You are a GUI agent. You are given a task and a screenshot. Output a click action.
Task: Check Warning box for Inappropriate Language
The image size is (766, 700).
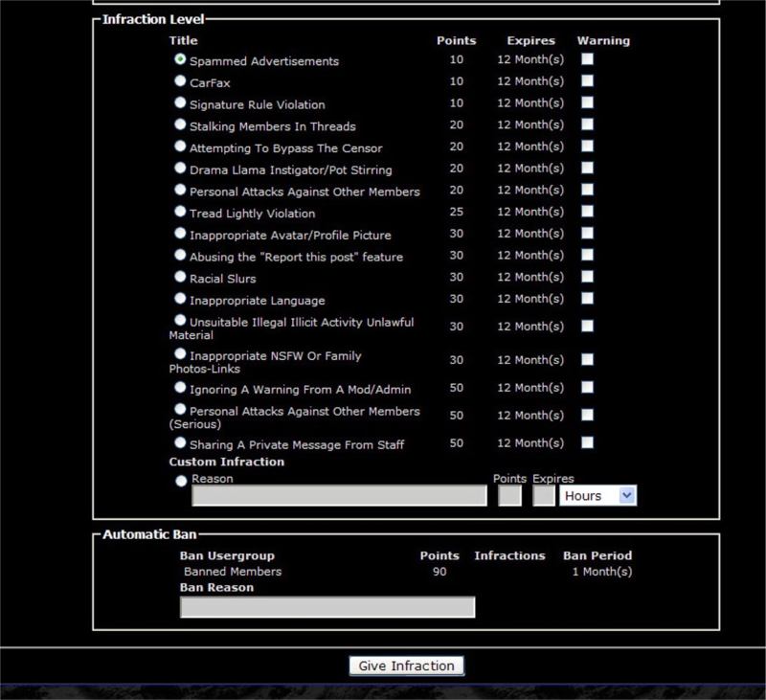pos(587,299)
